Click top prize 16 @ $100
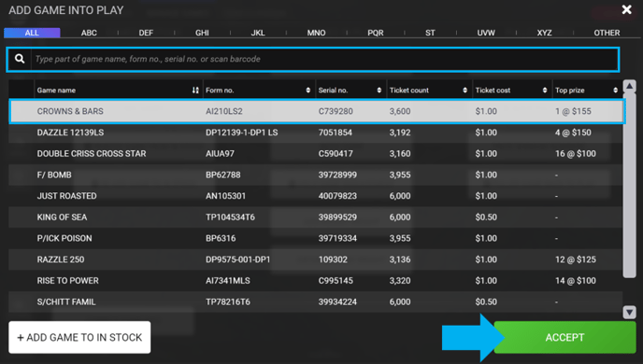The image size is (643, 364). (576, 154)
